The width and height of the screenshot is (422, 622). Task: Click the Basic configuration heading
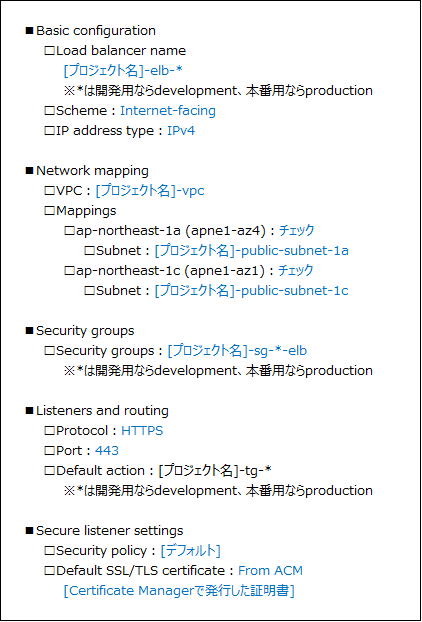96,31
